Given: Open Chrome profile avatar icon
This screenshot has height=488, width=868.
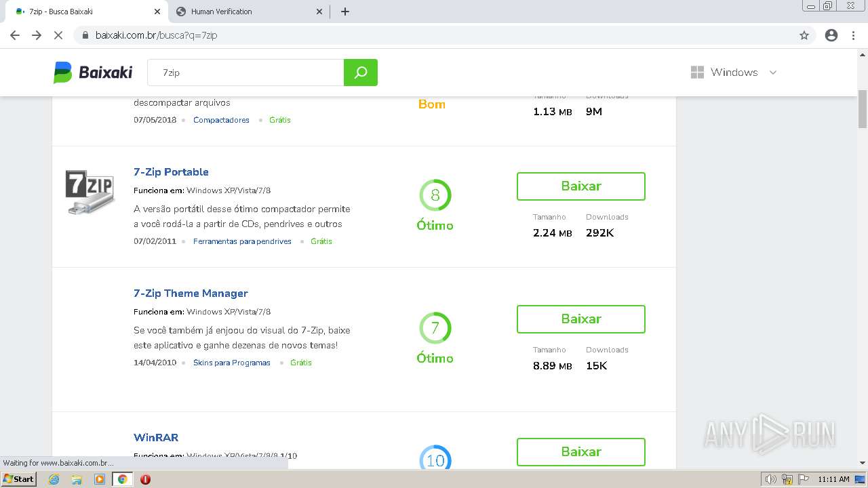Looking at the screenshot, I should tap(831, 35).
